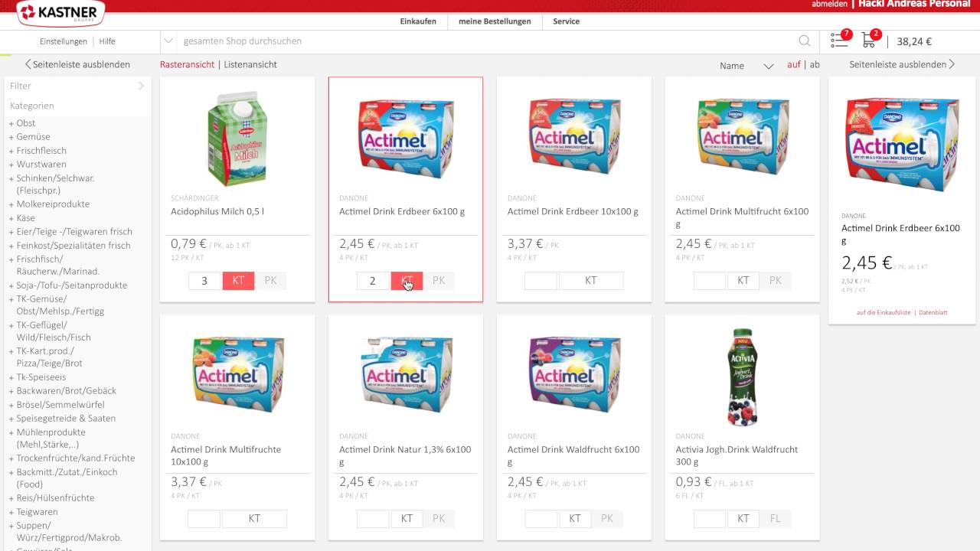The height and width of the screenshot is (551, 980).
Task: Click the search magnifier icon
Action: 805,41
